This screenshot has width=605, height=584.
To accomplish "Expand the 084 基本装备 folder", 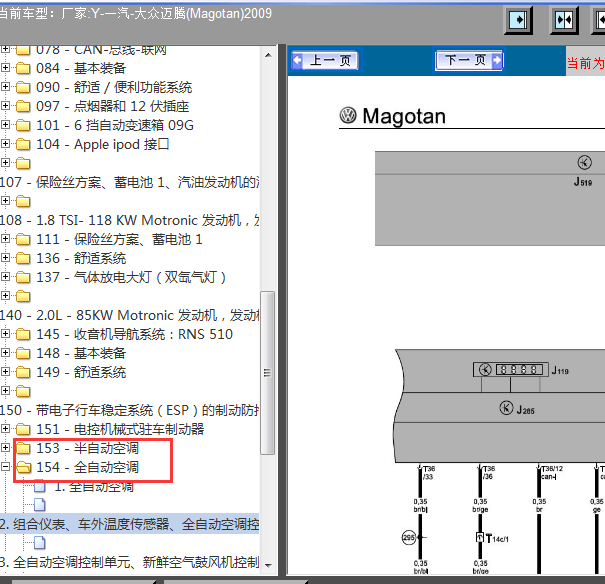I will pos(5,68).
